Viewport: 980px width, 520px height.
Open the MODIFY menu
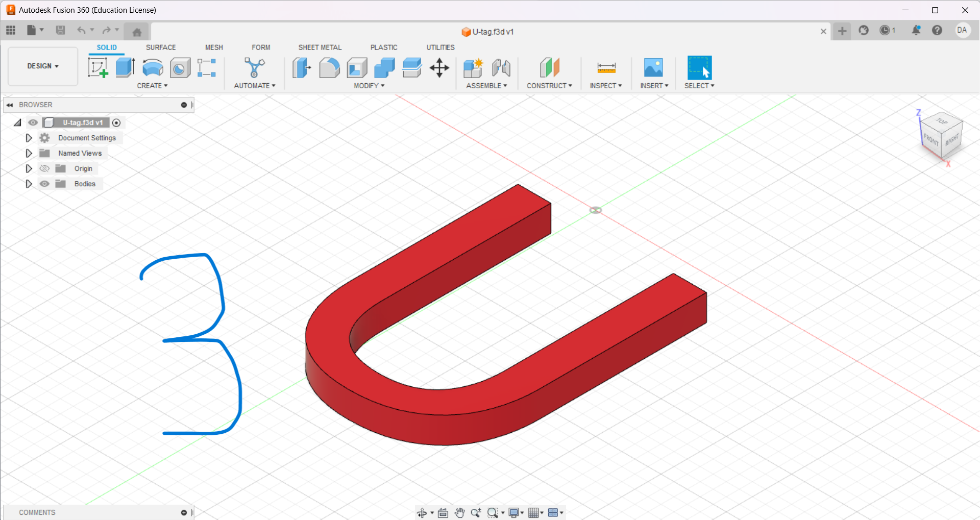click(x=369, y=86)
